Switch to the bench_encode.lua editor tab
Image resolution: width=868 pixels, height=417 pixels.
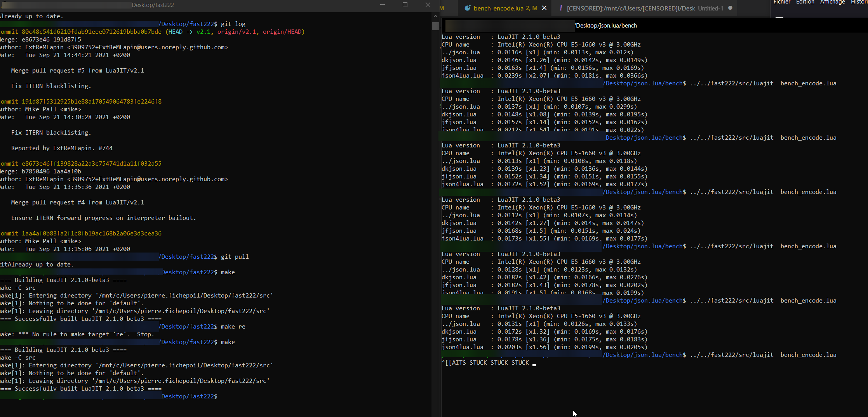click(x=501, y=8)
